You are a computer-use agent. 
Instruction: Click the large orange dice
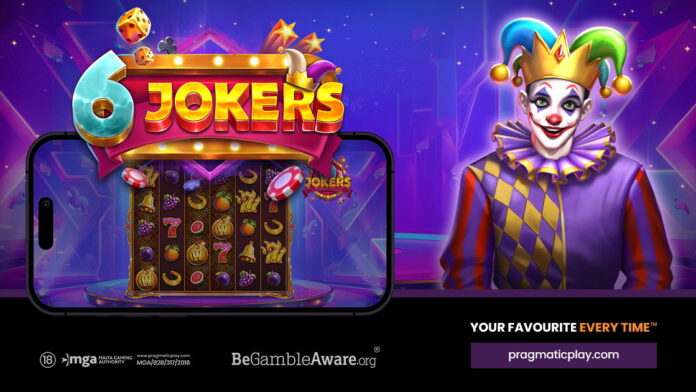pos(133,25)
